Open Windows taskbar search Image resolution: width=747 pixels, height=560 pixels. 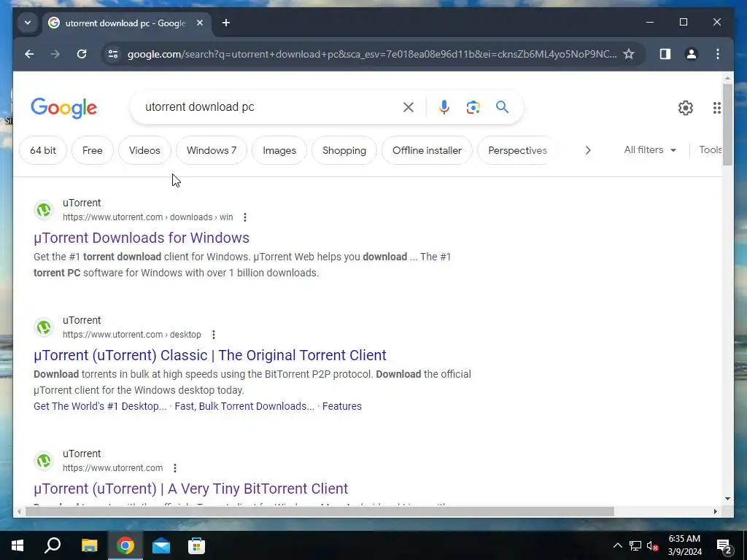53,545
